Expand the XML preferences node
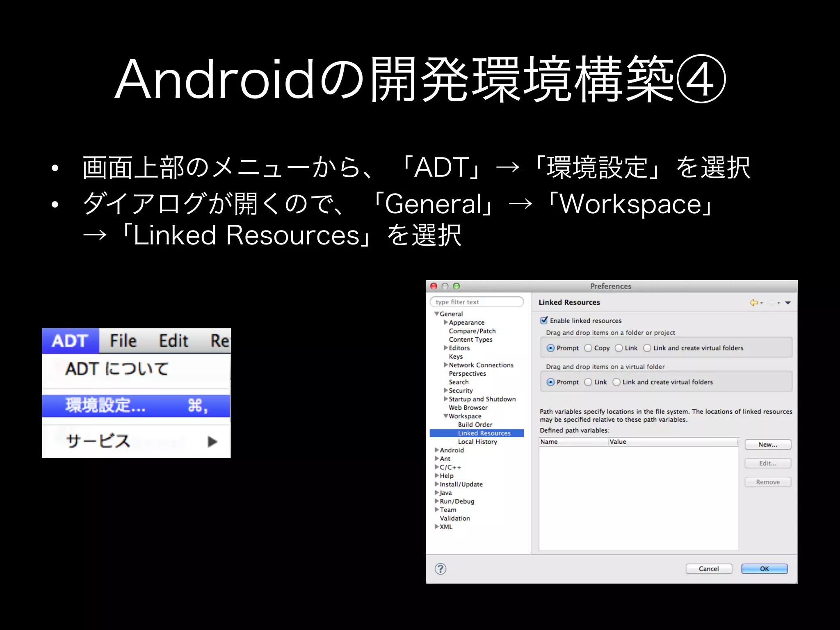The width and height of the screenshot is (840, 630). (437, 527)
